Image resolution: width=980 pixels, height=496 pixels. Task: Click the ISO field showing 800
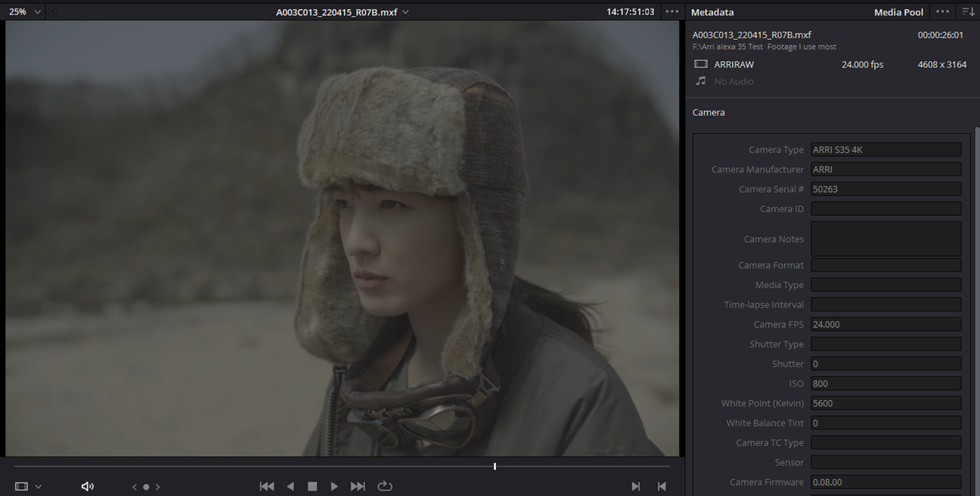886,383
